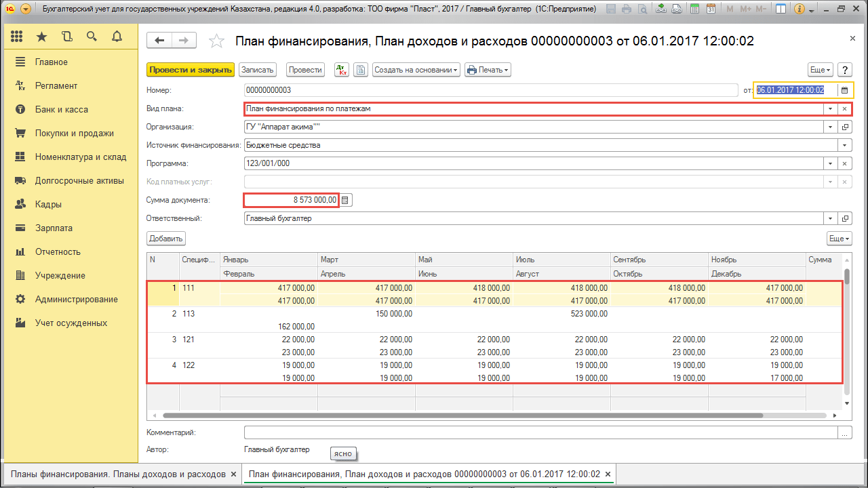The height and width of the screenshot is (488, 868).
Task: Open notifications bell icon
Action: click(117, 37)
